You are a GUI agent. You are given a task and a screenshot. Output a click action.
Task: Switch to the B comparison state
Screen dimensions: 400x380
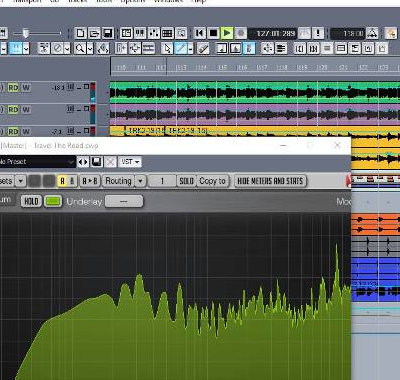click(72, 181)
